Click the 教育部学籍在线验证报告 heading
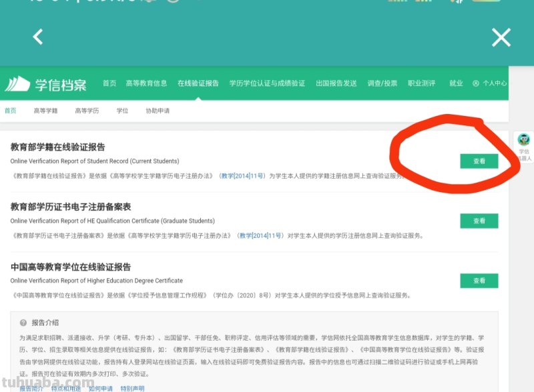Viewport: 534px width, 392px height. [57, 147]
